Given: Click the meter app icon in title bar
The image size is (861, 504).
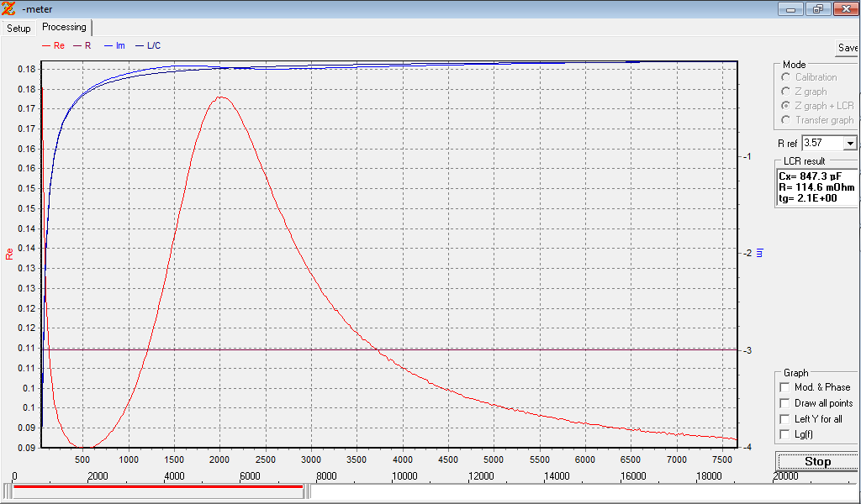Looking at the screenshot, I should pyautogui.click(x=9, y=8).
